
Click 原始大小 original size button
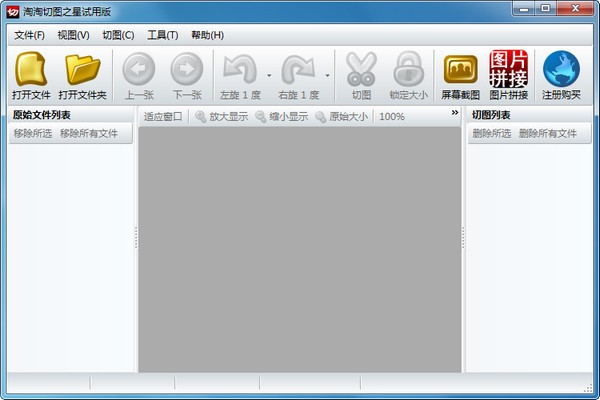click(x=341, y=116)
